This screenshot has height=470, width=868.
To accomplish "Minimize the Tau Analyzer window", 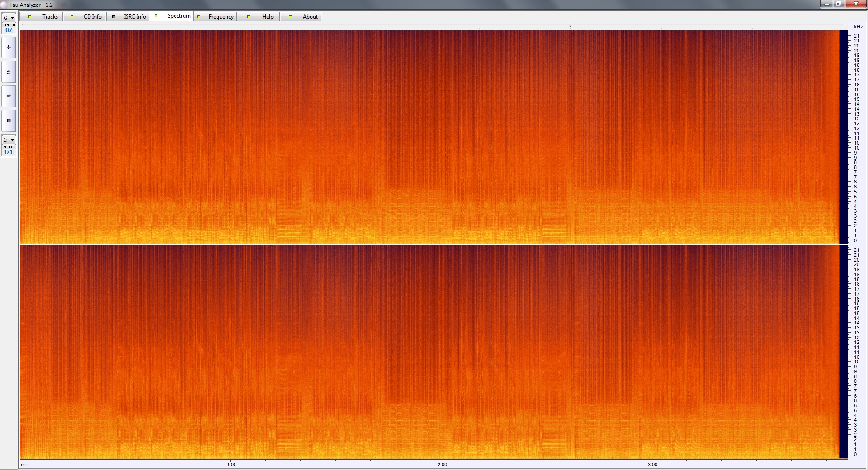I will coord(827,4).
